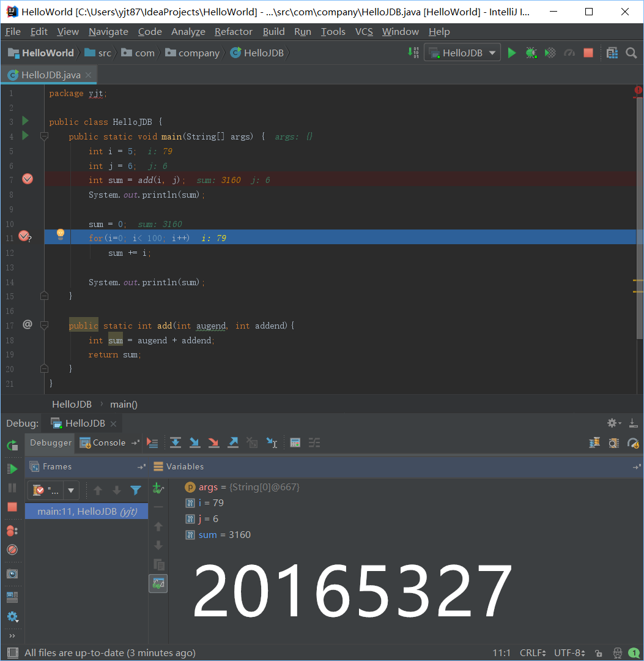644x661 pixels.
Task: Force step into with red arrow
Action: (x=213, y=443)
